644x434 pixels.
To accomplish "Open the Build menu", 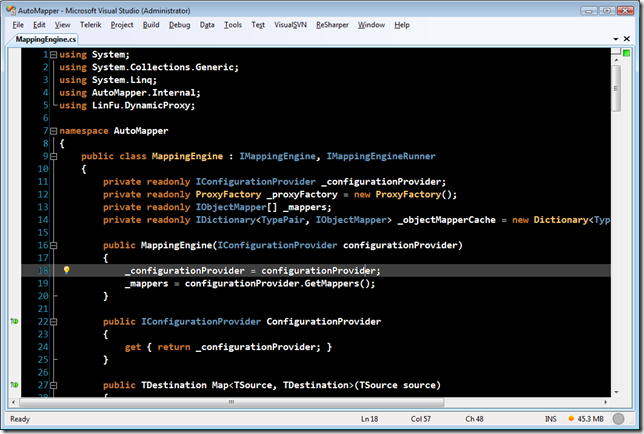I will (x=151, y=25).
